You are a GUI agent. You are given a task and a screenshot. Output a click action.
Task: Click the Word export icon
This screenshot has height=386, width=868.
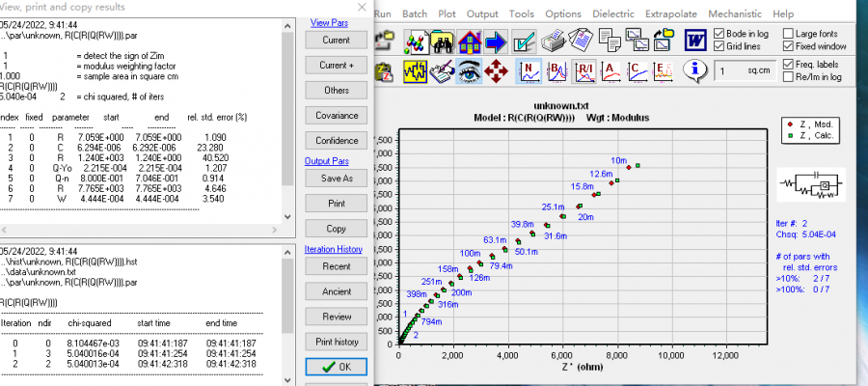(695, 41)
